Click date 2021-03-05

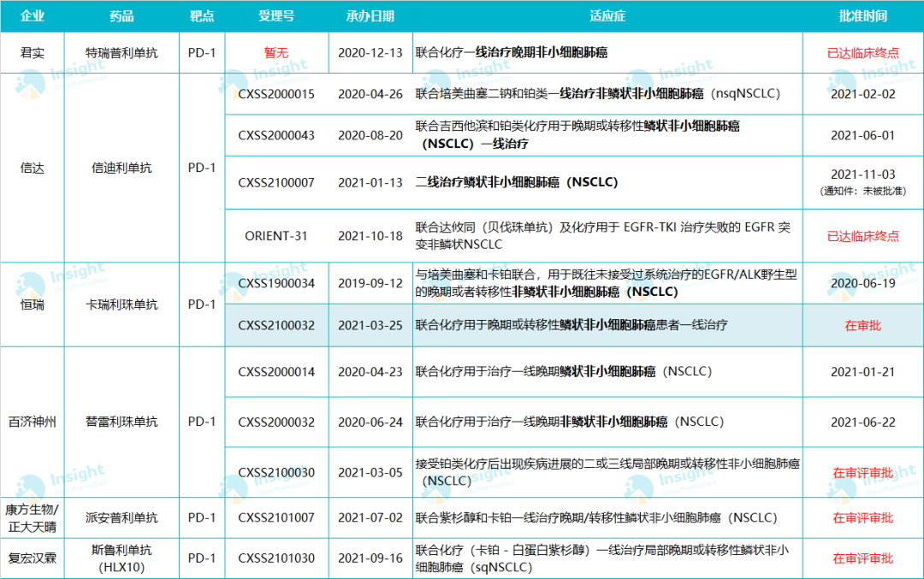tap(370, 472)
